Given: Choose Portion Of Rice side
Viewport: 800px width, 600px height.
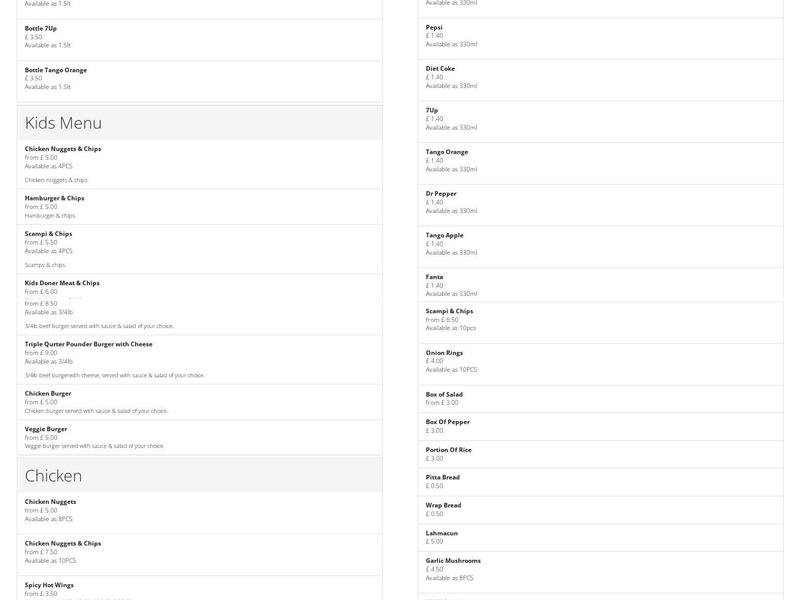Looking at the screenshot, I should click(600, 454).
